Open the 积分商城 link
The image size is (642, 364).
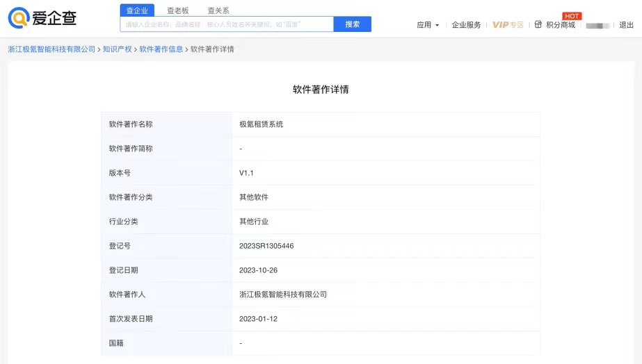click(561, 25)
